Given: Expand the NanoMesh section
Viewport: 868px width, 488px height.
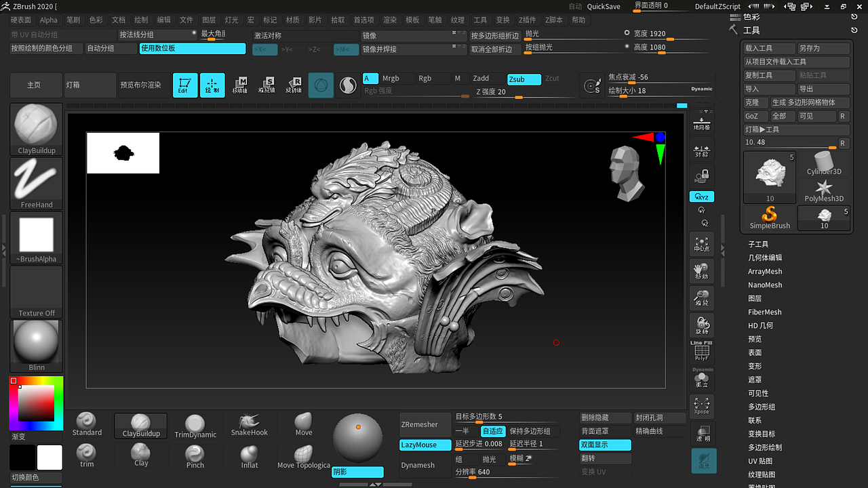Looking at the screenshot, I should [x=765, y=285].
